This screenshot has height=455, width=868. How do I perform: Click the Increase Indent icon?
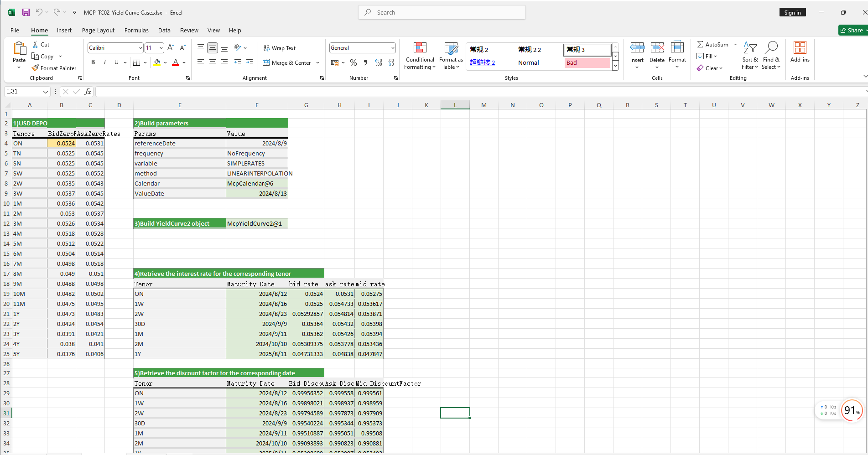tap(249, 62)
